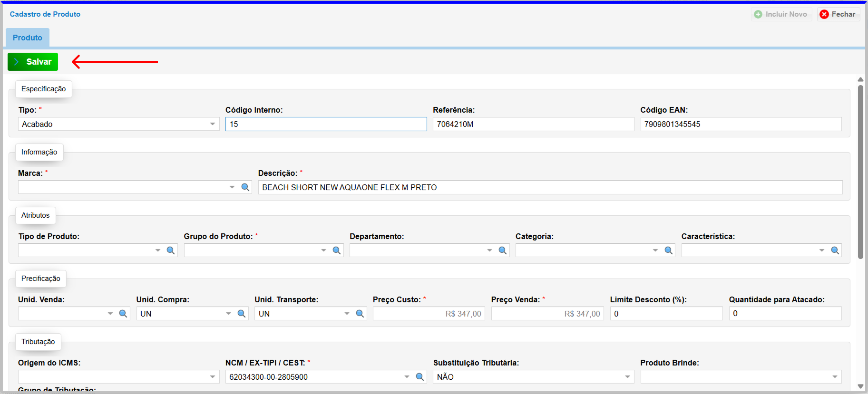Click the Categoria search magnifier icon

tap(669, 250)
